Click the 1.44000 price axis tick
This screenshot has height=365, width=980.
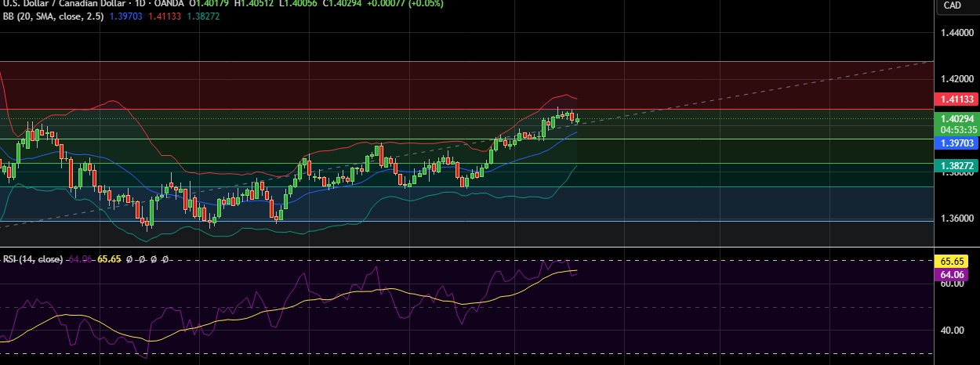[x=956, y=33]
